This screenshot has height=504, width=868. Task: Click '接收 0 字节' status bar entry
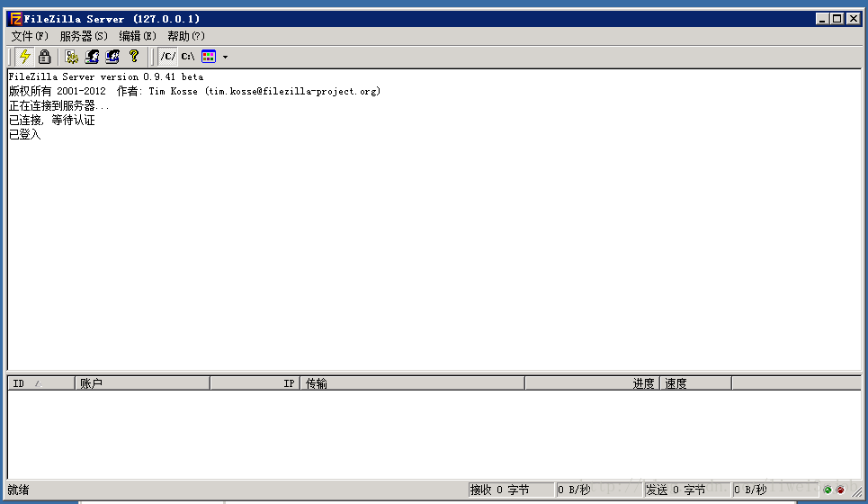tap(510, 490)
